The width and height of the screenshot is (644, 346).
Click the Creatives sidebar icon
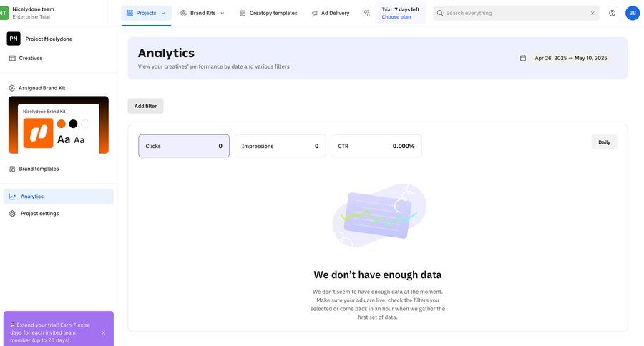[x=12, y=59]
